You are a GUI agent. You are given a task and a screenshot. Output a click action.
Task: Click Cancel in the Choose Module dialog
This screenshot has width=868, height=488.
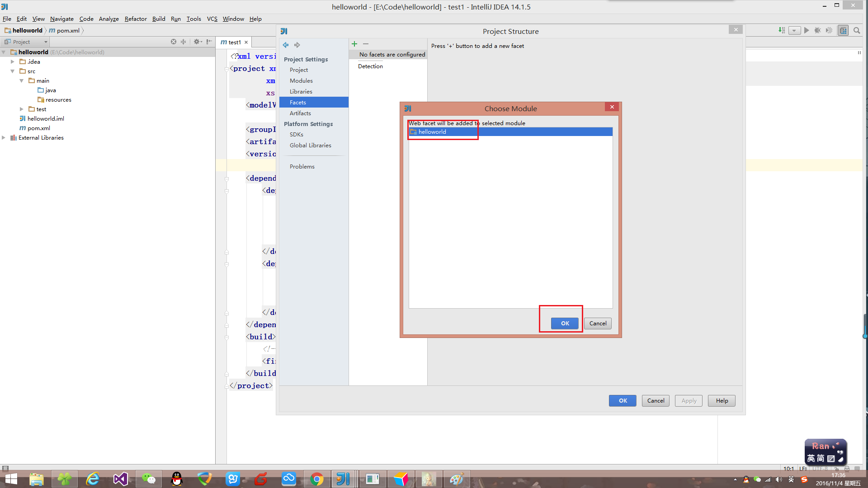pyautogui.click(x=598, y=324)
